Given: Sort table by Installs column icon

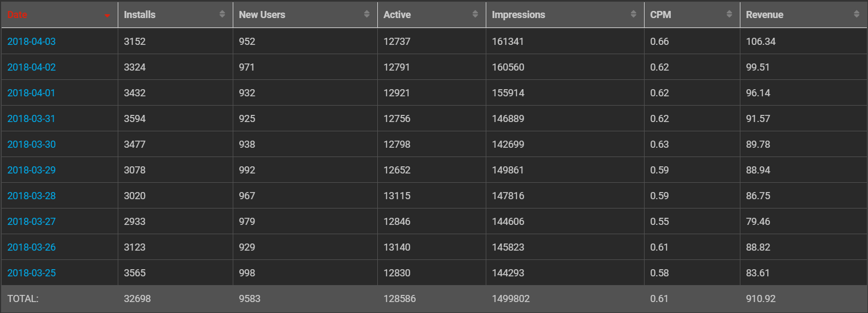Looking at the screenshot, I should pyautogui.click(x=222, y=14).
